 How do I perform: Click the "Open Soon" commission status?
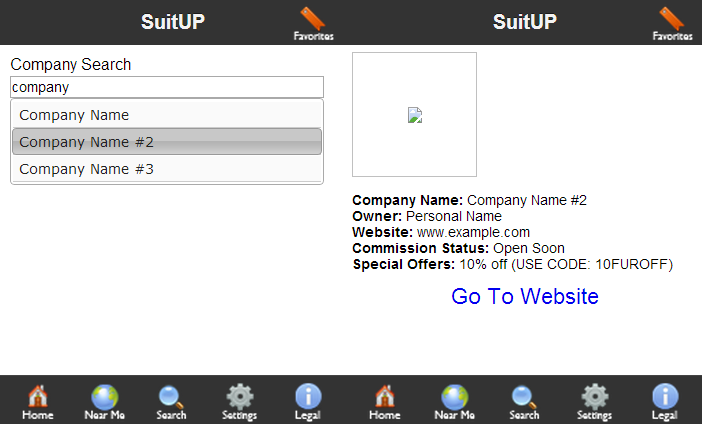pyautogui.click(x=529, y=248)
